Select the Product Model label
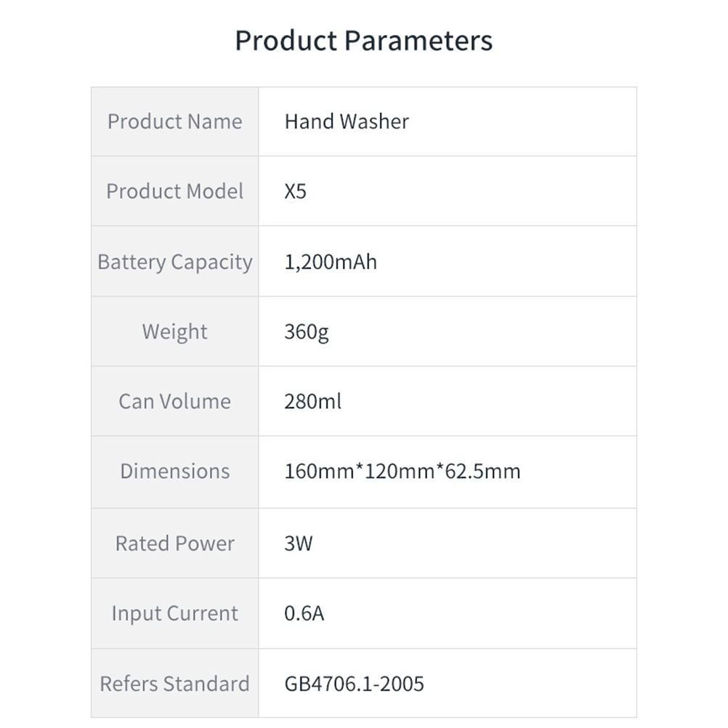Screen dimensions: 728x728 (174, 191)
